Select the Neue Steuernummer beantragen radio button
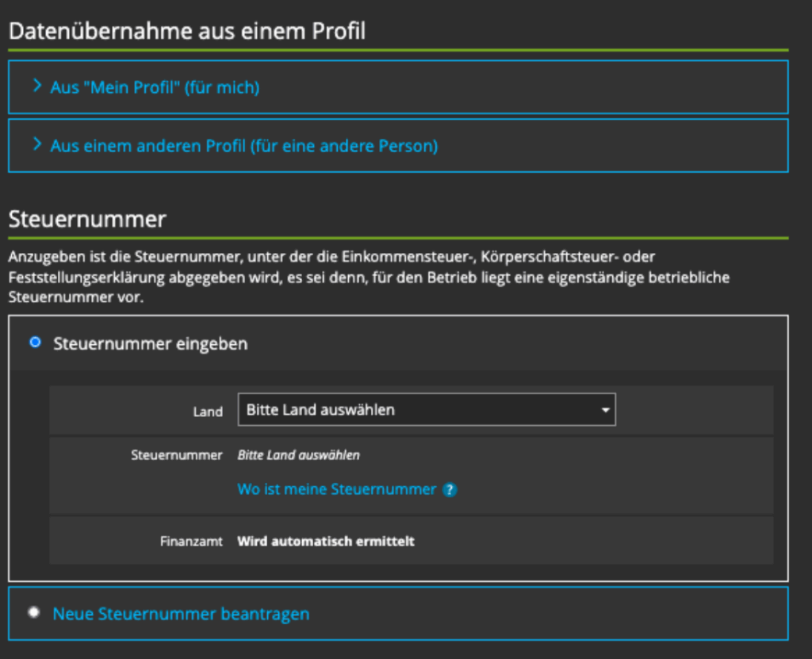 pos(33,613)
